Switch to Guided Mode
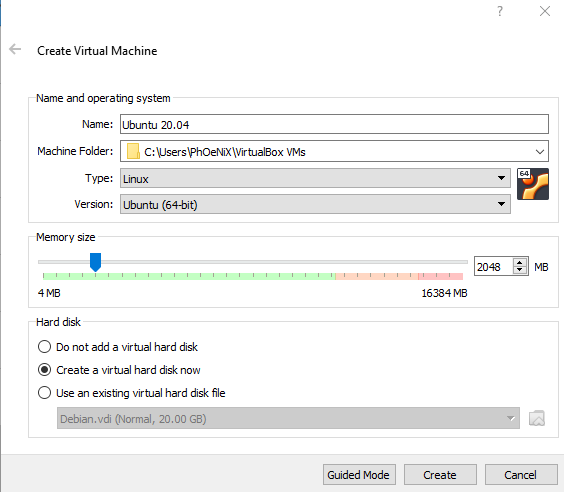Screen dimensions: 564x492 (359, 475)
